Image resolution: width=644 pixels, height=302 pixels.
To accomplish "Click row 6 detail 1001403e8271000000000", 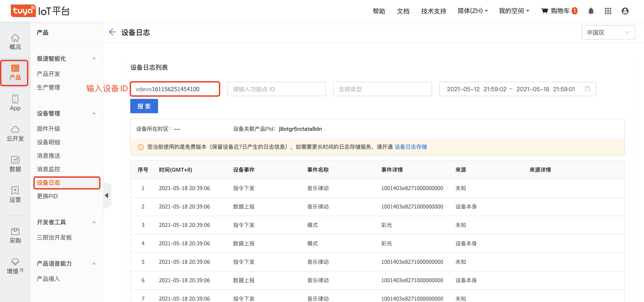I will [412, 280].
